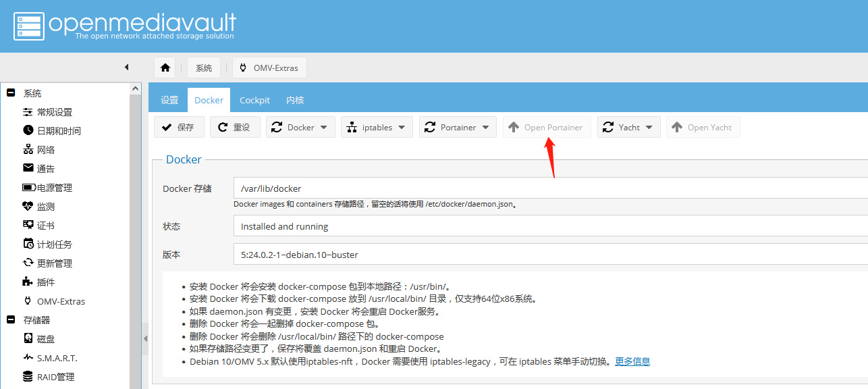The image size is (868, 389).
Task: Click the Open Portainer button
Action: click(x=547, y=127)
